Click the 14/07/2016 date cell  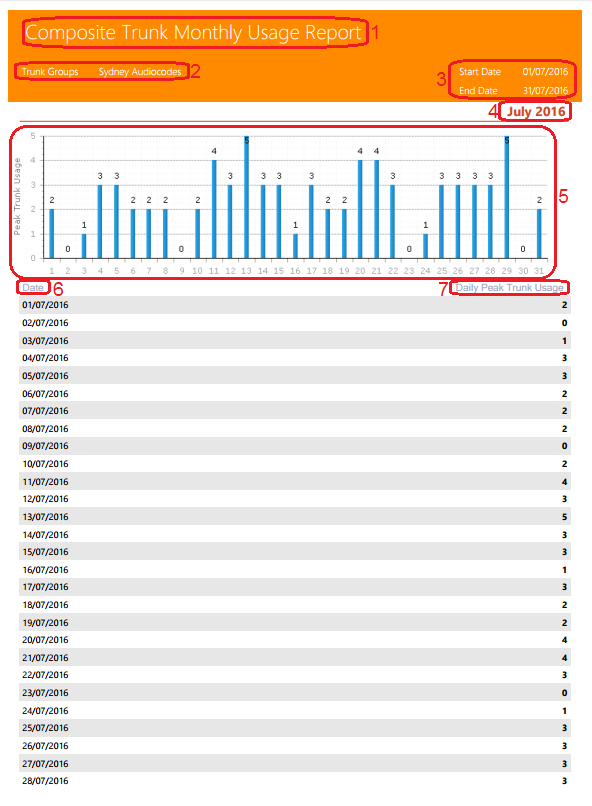45,535
